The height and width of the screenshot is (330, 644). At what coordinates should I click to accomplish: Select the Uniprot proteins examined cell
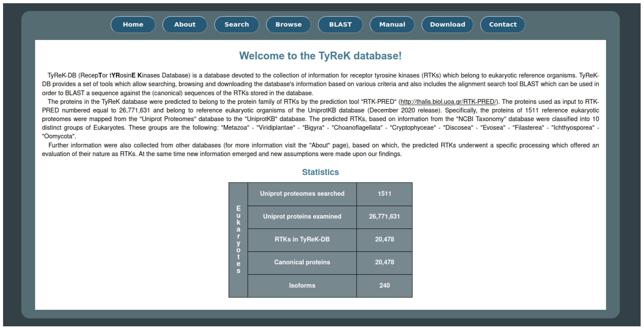click(x=302, y=217)
